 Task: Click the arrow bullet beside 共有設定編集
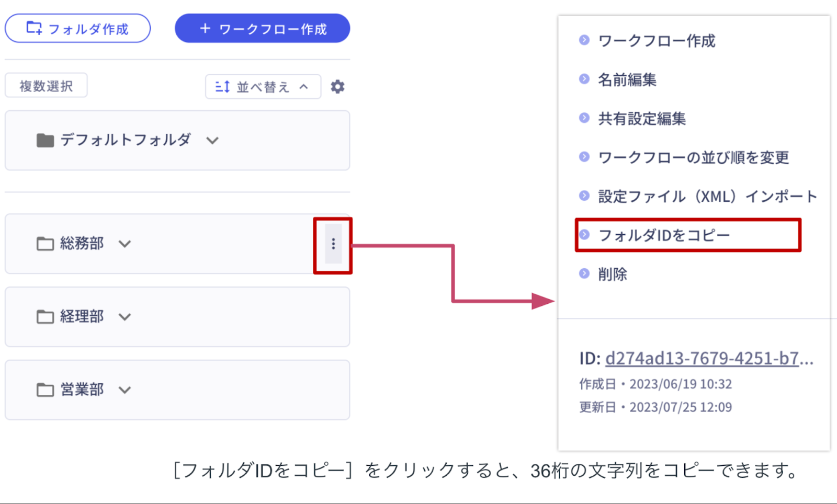[584, 118]
